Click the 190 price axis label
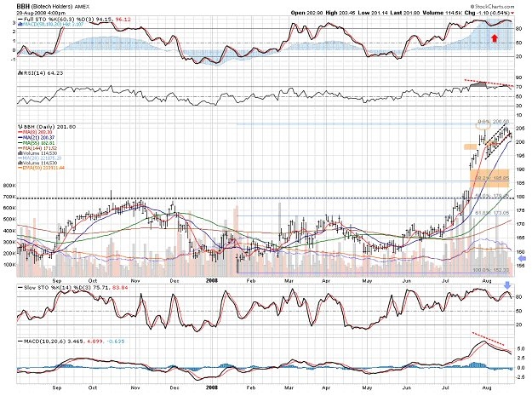Screen dimensions: 532x396 520,169
